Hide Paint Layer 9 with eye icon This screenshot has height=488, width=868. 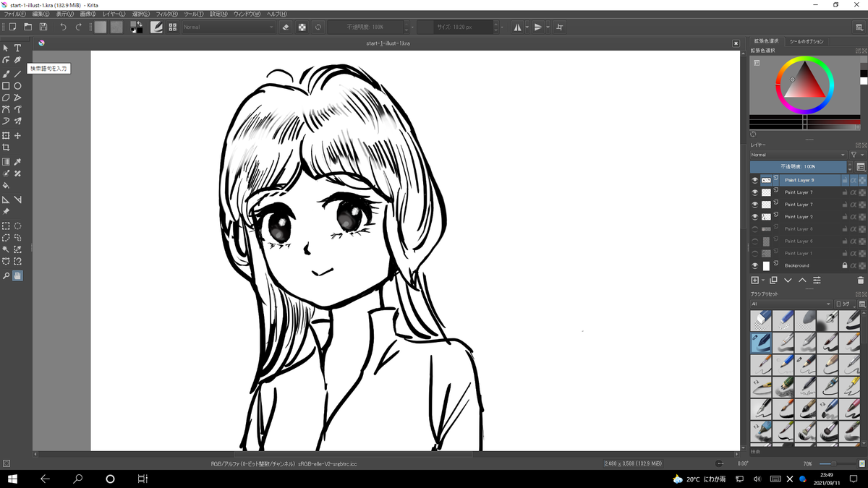click(755, 180)
